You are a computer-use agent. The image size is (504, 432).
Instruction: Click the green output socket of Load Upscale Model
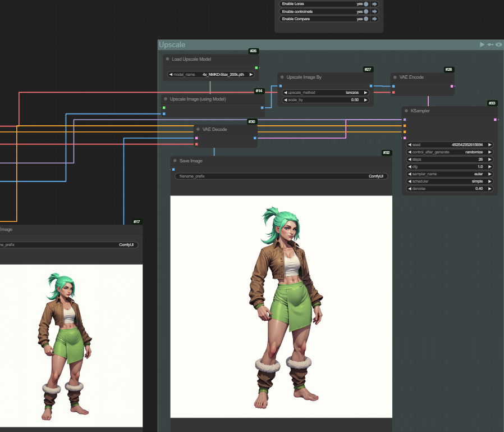[256, 68]
